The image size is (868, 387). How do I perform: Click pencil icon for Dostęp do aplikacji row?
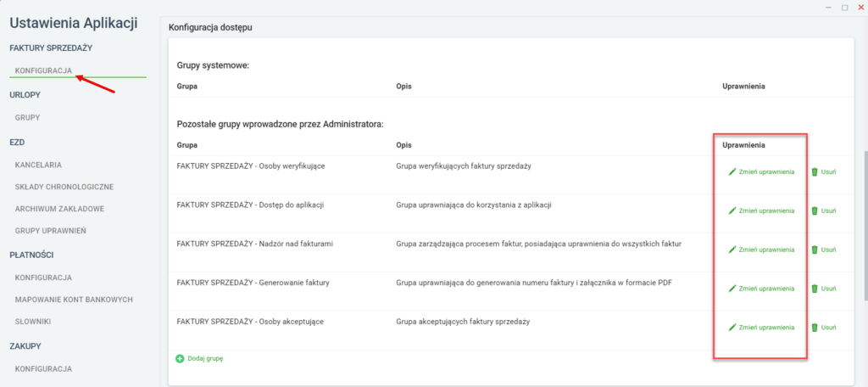(732, 210)
